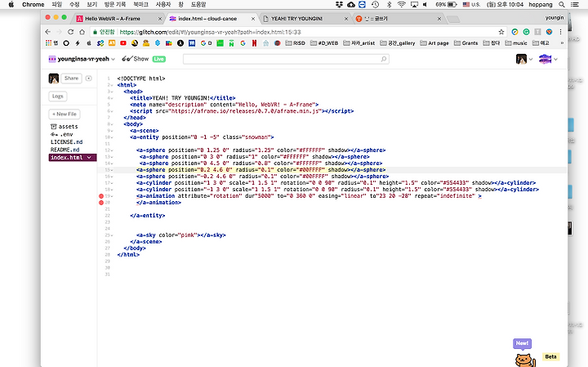Open the Grants bookmark folder
Screen dimensions: 588x367
pyautogui.click(x=465, y=43)
